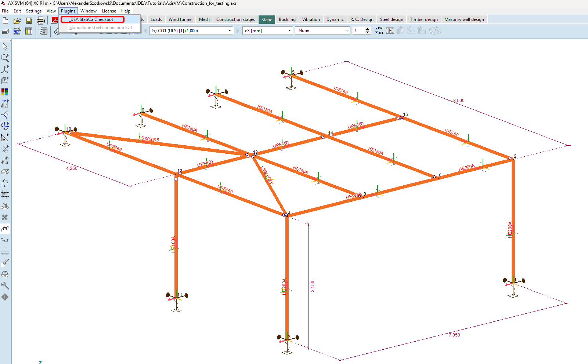The width and height of the screenshot is (588, 364).
Task: Expand the CO1 (ULS) load case dropdown
Action: [x=230, y=30]
